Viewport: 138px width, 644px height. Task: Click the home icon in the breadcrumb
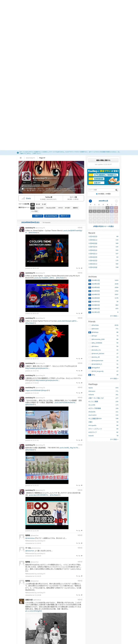click(x=21, y=158)
